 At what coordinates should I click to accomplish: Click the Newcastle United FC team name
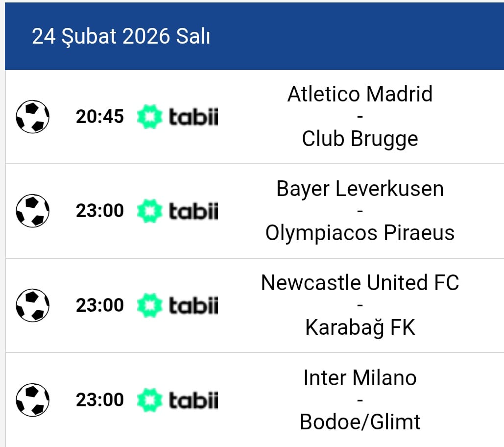(360, 283)
